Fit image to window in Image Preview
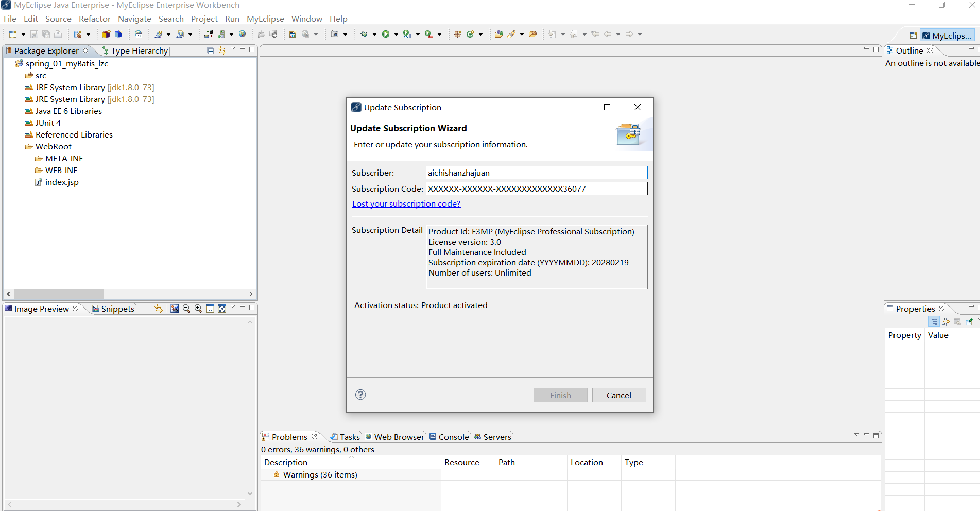 (x=222, y=309)
